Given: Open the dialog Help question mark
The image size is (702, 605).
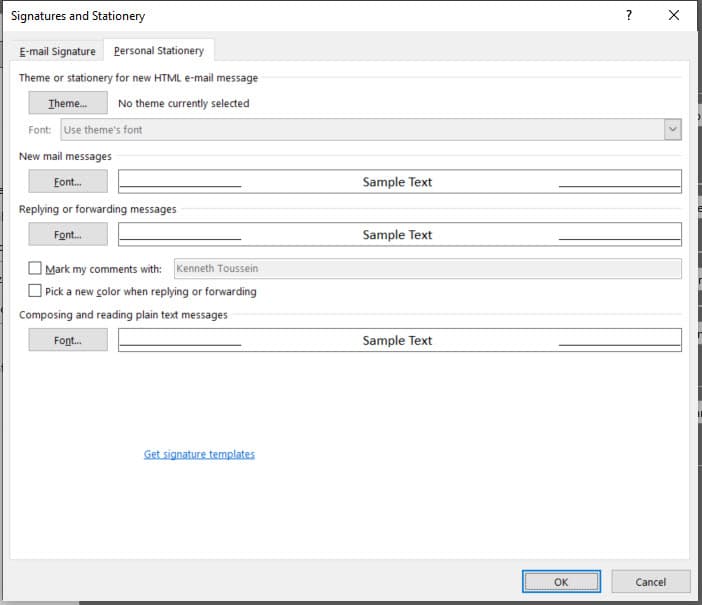Looking at the screenshot, I should tap(628, 16).
